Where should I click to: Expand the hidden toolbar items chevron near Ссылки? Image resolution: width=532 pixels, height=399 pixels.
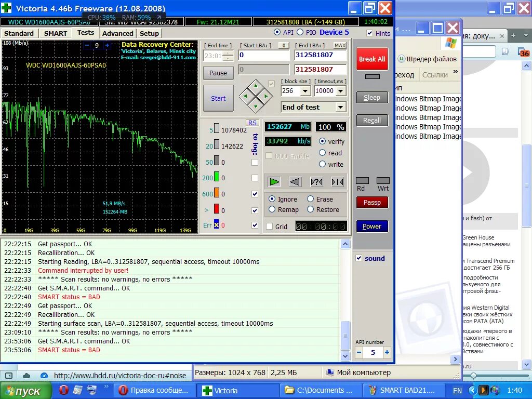(x=455, y=72)
